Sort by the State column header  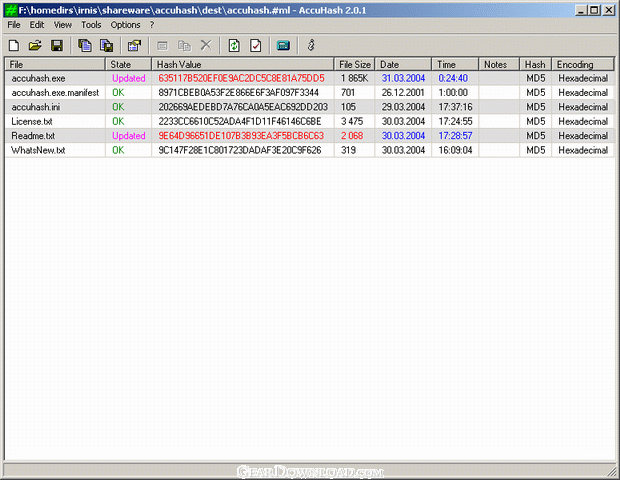128,64
